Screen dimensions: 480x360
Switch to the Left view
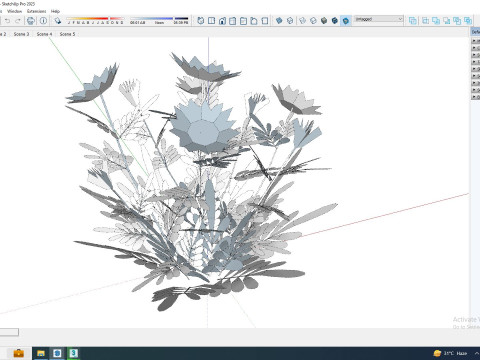[254, 21]
